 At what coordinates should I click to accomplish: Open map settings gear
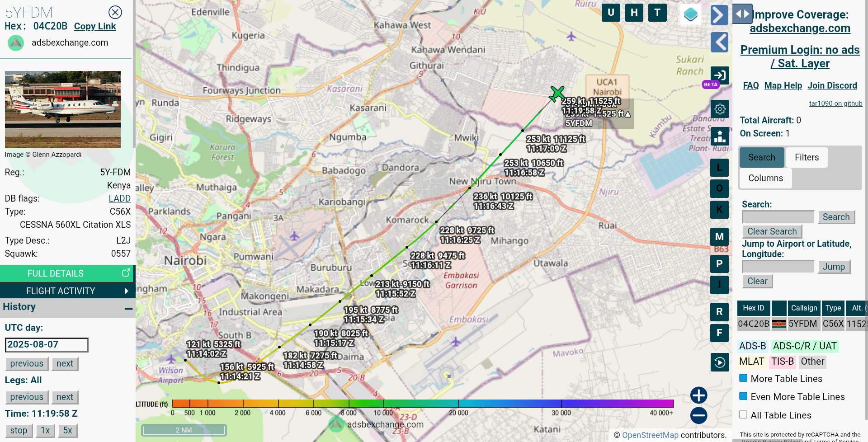pyautogui.click(x=720, y=109)
